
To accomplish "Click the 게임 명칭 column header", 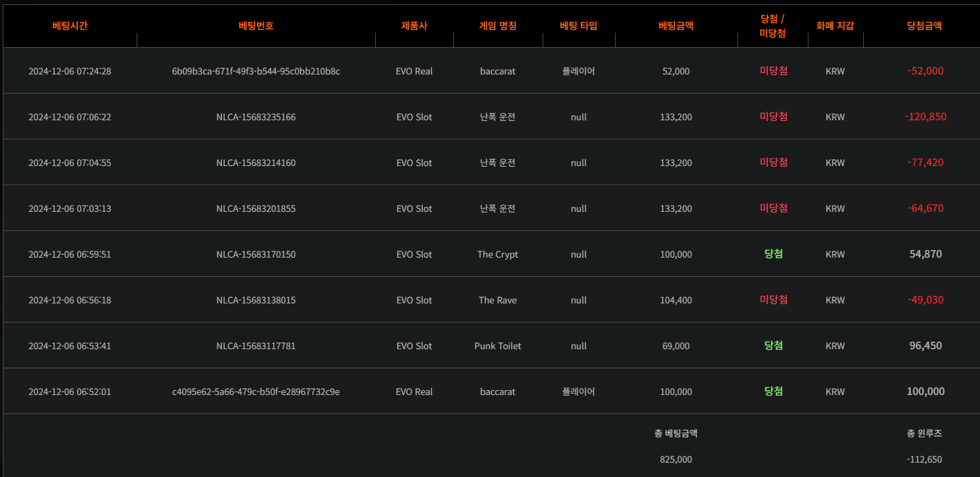I will 498,26.
